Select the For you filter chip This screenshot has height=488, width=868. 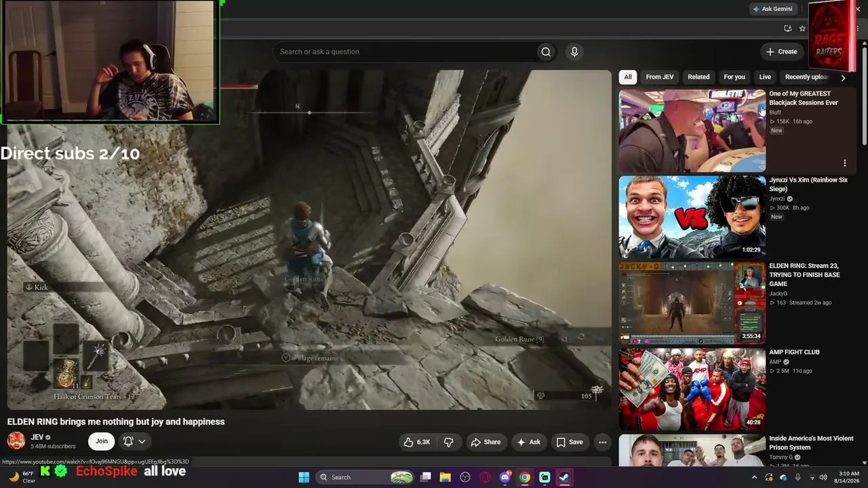(734, 77)
